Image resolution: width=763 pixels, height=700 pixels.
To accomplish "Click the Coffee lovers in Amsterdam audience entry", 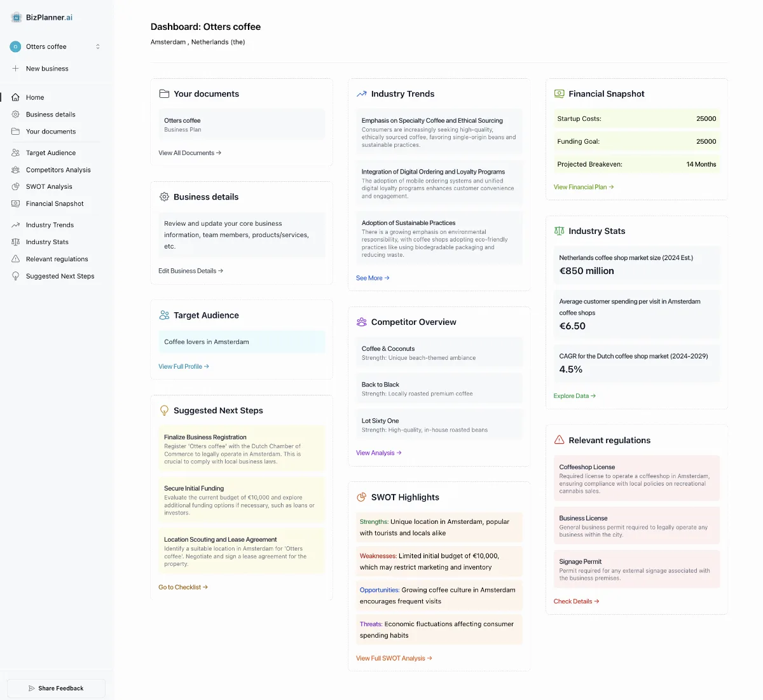I will pos(242,342).
